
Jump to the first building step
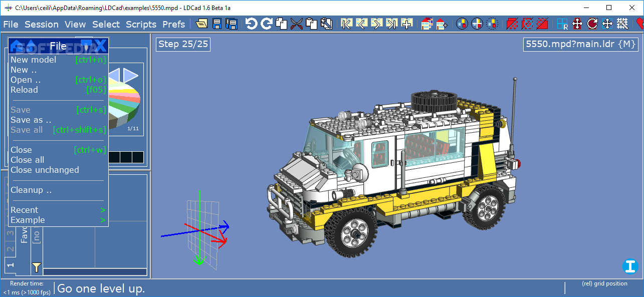click(x=346, y=24)
